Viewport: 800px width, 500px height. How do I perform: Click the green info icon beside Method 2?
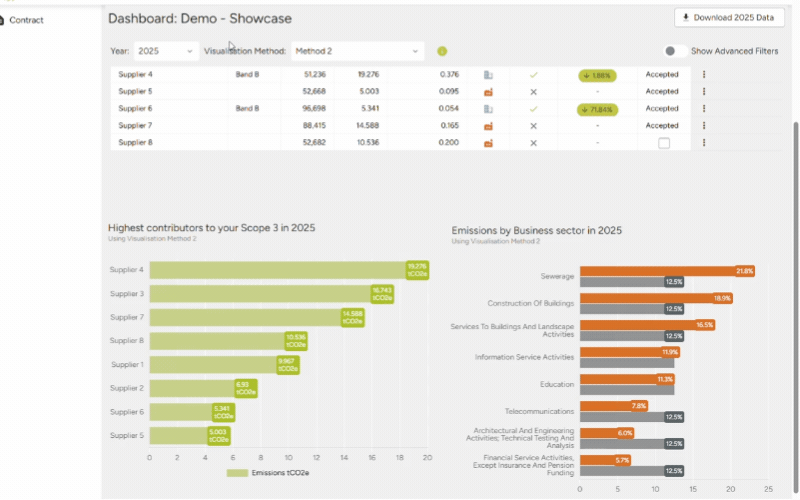point(442,51)
